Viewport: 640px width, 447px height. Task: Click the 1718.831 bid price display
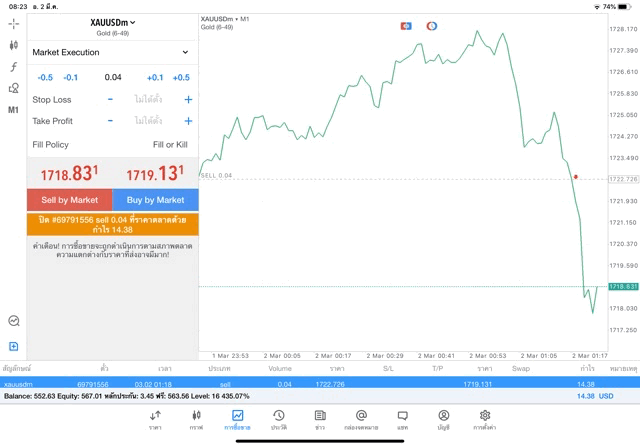pyautogui.click(x=69, y=174)
